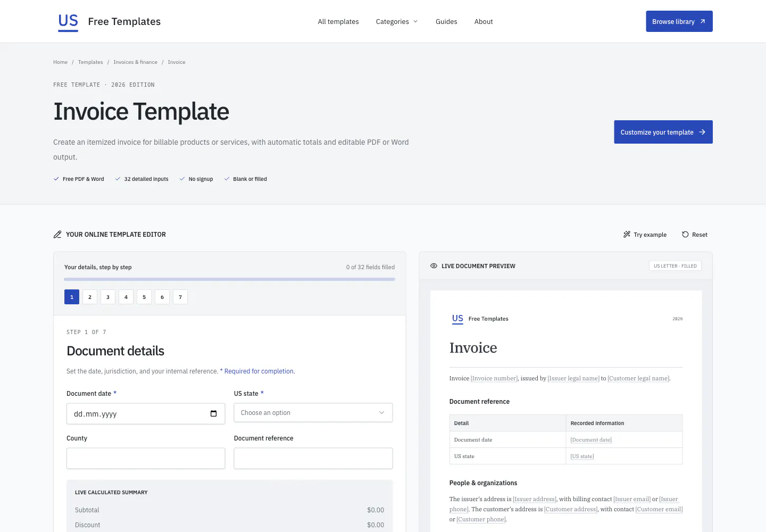This screenshot has width=766, height=532.
Task: Click the Browse library arrow icon
Action: point(703,21)
